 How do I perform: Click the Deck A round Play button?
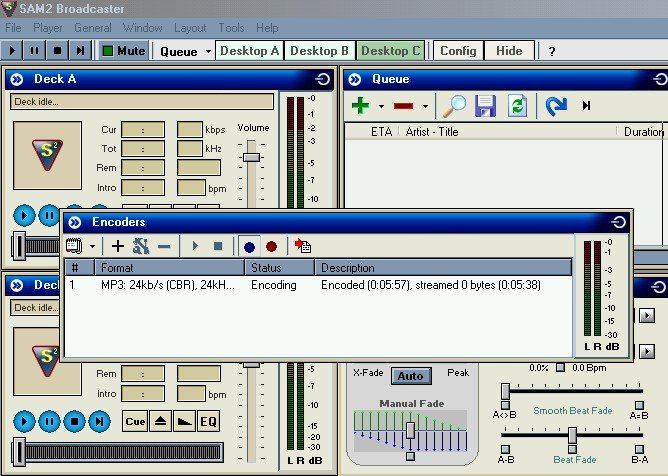click(x=24, y=216)
